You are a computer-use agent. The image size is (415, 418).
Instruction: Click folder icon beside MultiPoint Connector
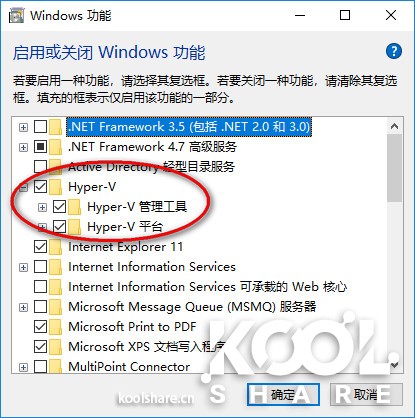[55, 366]
